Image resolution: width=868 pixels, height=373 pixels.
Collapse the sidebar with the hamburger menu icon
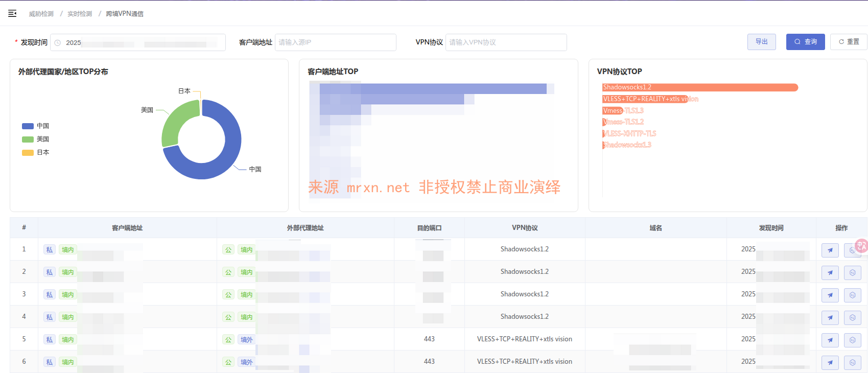[x=12, y=13]
